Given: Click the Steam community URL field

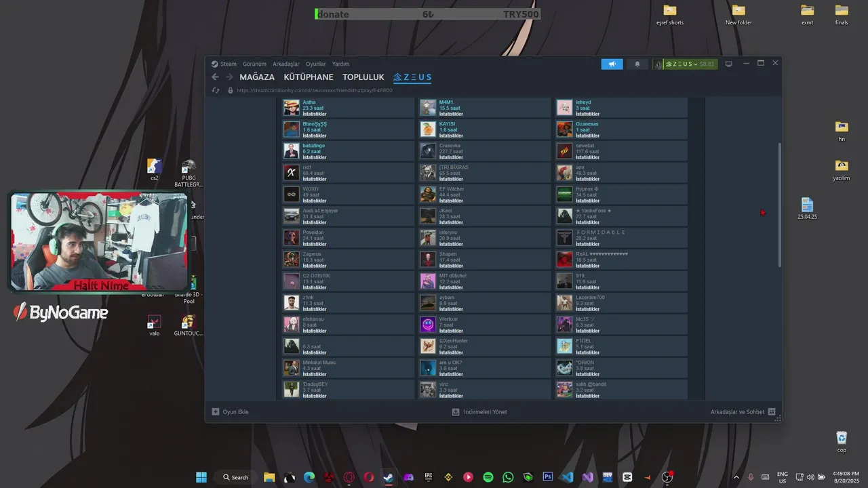Looking at the screenshot, I should point(314,90).
